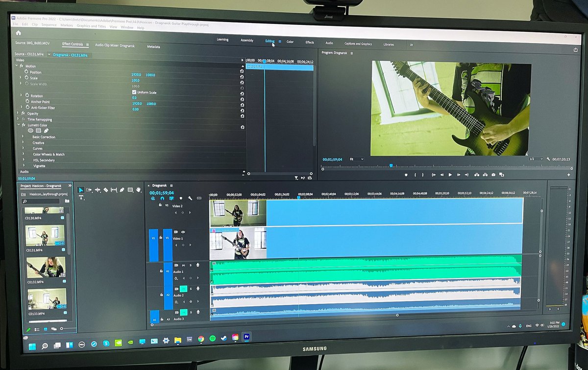Open the Fit zoom level dropdown
This screenshot has width=588, height=370.
click(x=356, y=159)
